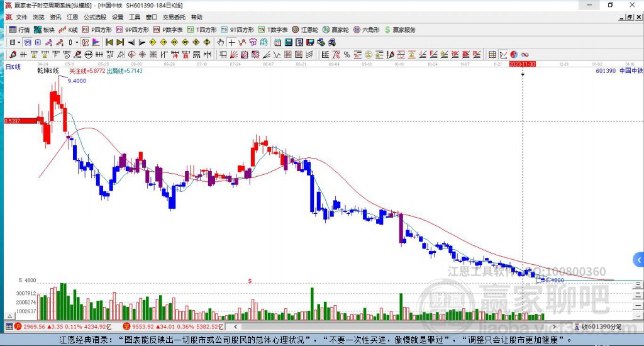Toggle the crosshair cursor tool
The height and width of the screenshot is (346, 644).
231,42
